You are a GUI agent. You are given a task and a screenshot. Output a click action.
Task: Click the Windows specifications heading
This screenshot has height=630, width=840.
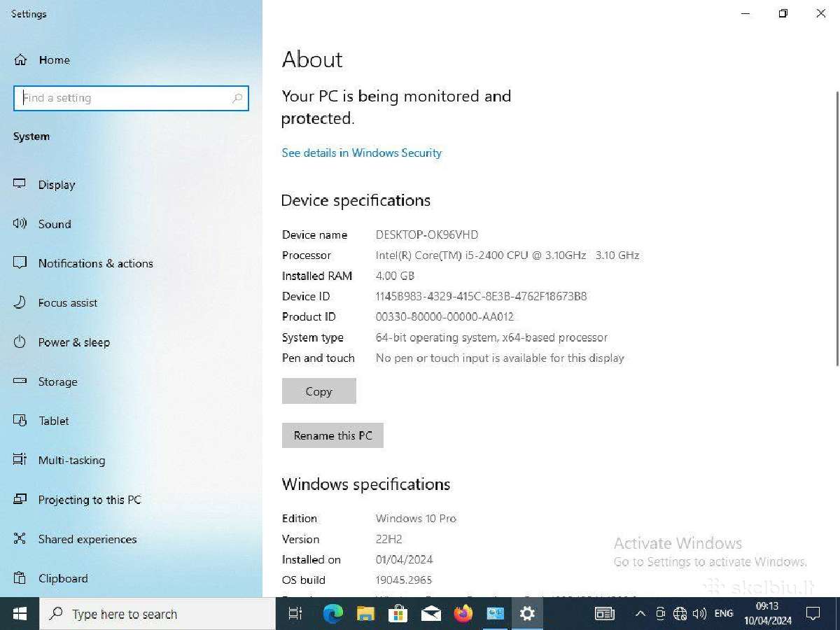click(366, 484)
